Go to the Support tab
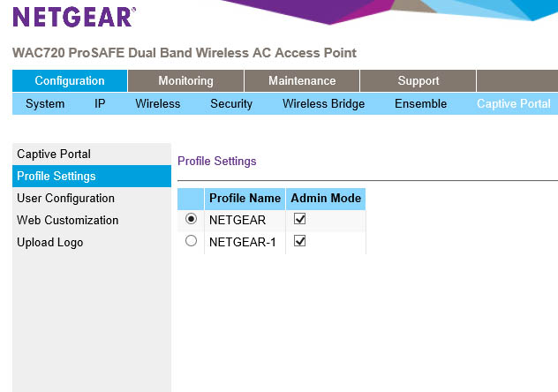Image resolution: width=558 pixels, height=392 pixels. pos(418,80)
